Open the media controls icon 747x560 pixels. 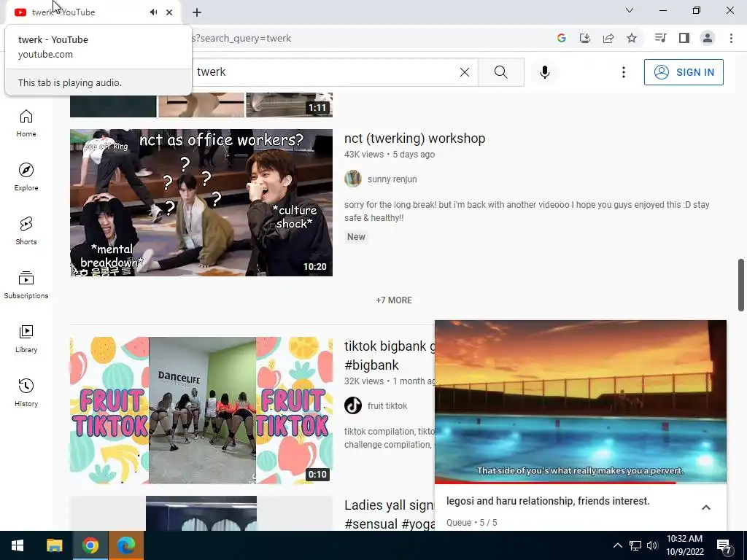click(661, 38)
